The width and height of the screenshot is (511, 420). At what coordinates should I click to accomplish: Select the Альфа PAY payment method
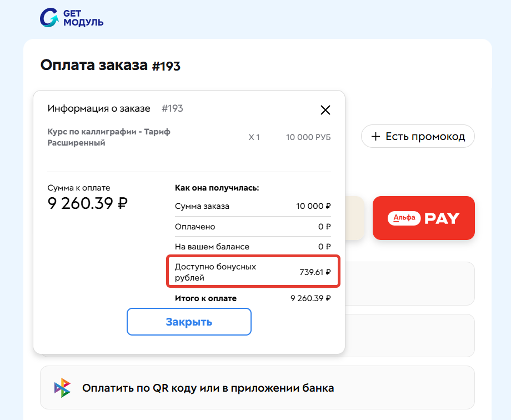coord(424,218)
